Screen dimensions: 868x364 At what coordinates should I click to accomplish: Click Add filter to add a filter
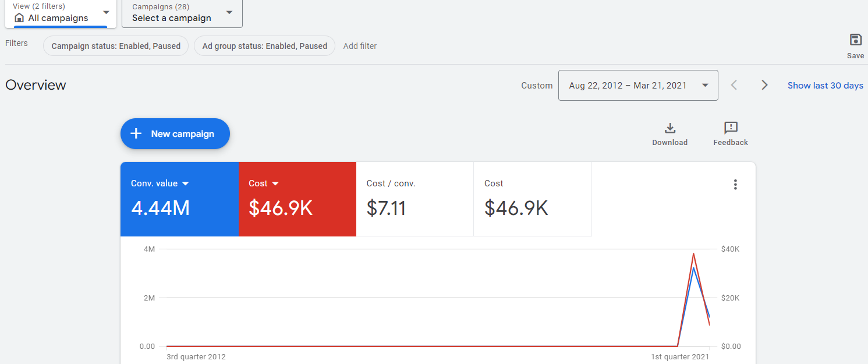360,45
